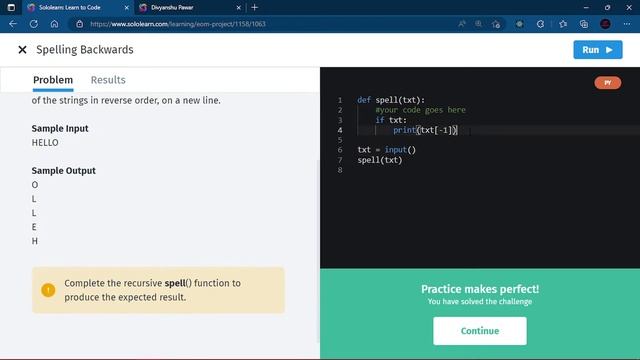The image size is (640, 360).
Task: Open the Favorites list
Action: pos(563,24)
